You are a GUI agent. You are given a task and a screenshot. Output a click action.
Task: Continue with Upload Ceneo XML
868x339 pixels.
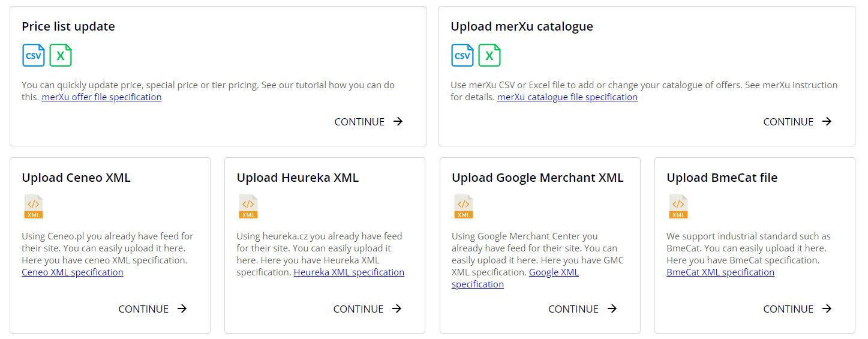(x=153, y=309)
